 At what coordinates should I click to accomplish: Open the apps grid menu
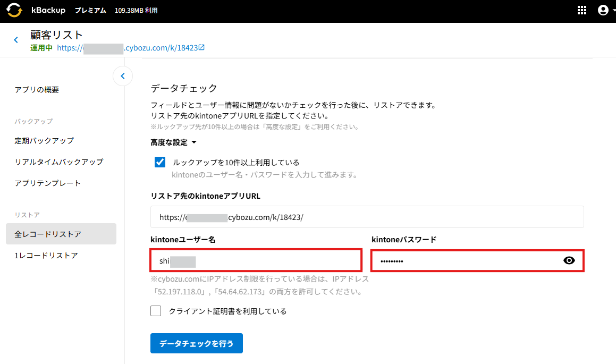(x=582, y=10)
